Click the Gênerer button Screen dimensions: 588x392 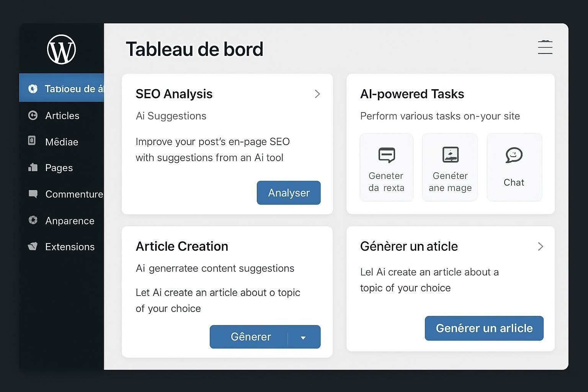[x=251, y=337]
